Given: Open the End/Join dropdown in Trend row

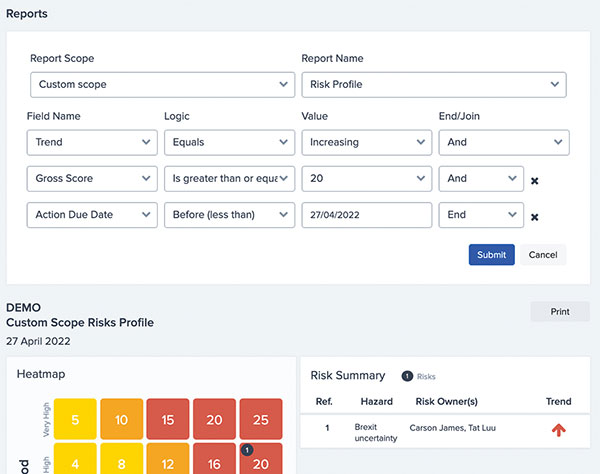Looking at the screenshot, I should tap(504, 142).
